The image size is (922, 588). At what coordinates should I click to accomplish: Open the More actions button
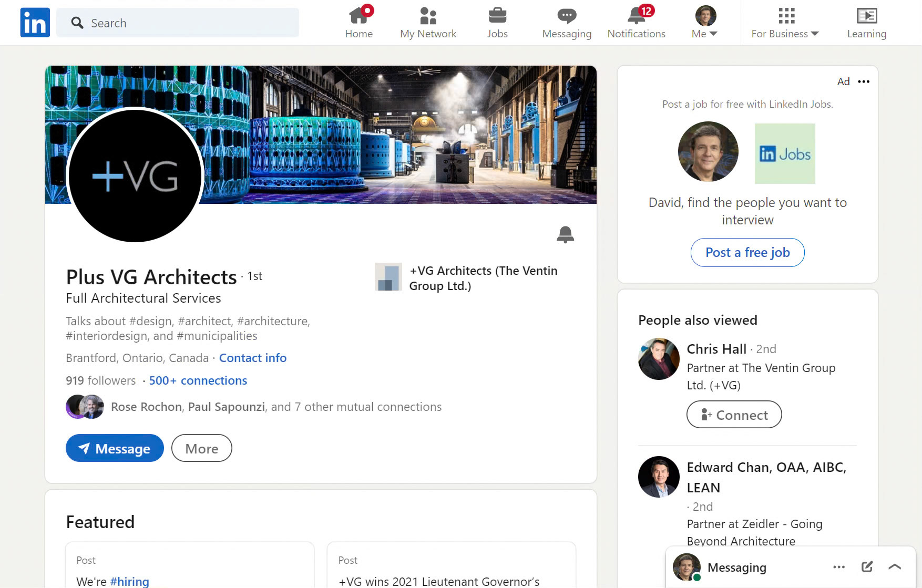click(x=202, y=448)
